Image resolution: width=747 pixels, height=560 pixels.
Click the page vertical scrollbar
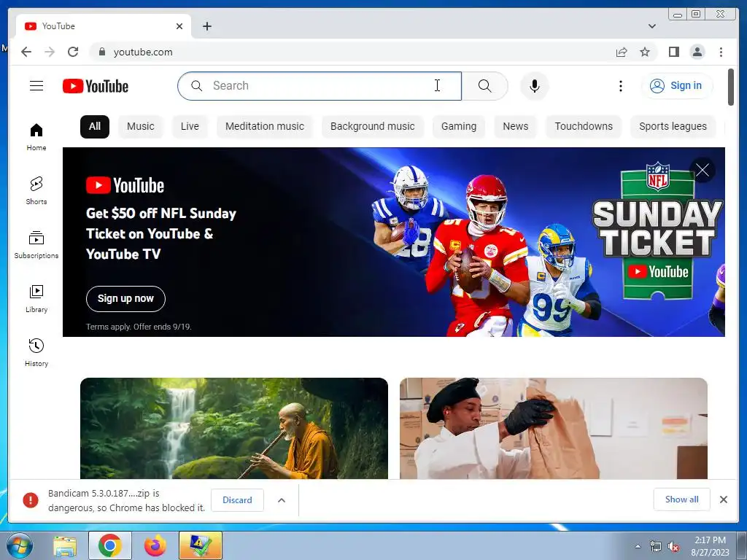point(730,87)
